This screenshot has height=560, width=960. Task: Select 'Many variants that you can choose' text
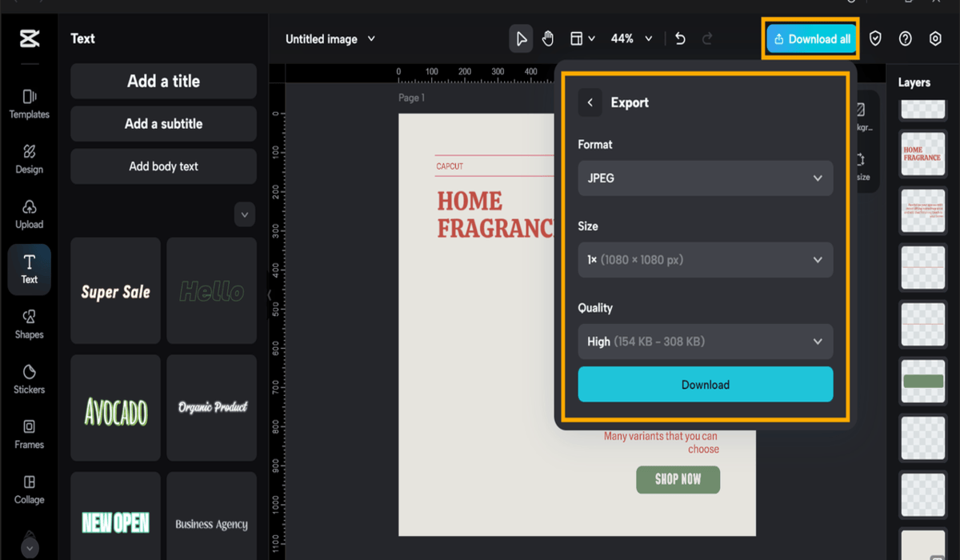[661, 442]
